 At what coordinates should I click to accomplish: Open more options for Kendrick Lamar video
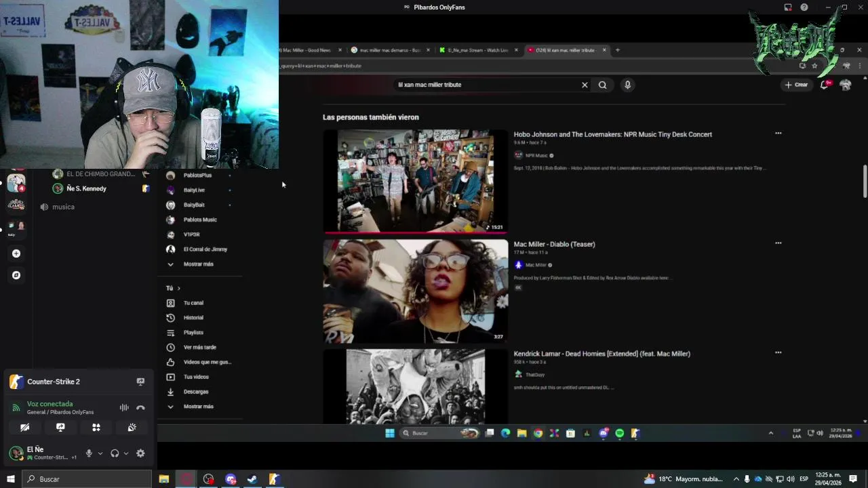[x=778, y=352]
